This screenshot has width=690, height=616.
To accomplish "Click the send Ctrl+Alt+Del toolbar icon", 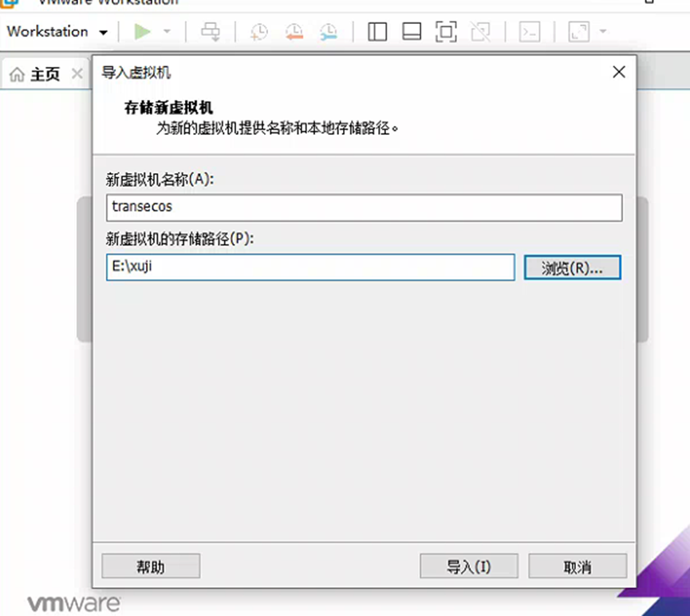I will [211, 32].
